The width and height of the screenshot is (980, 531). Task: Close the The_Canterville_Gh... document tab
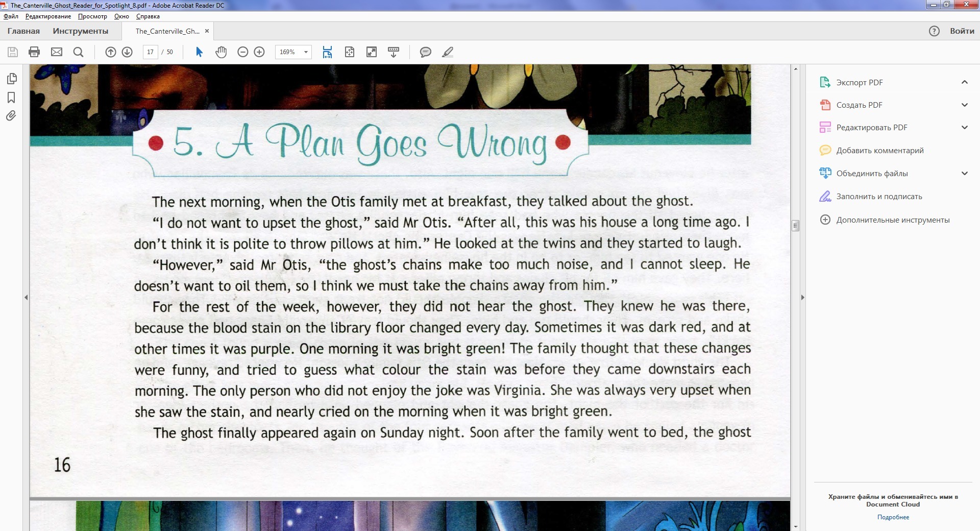click(x=207, y=31)
